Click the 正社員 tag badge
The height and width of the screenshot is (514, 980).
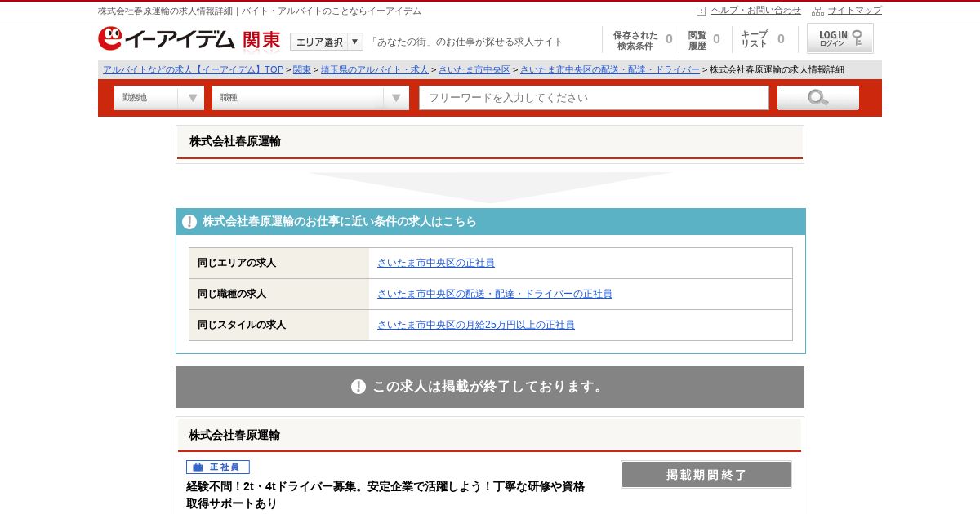(218, 467)
